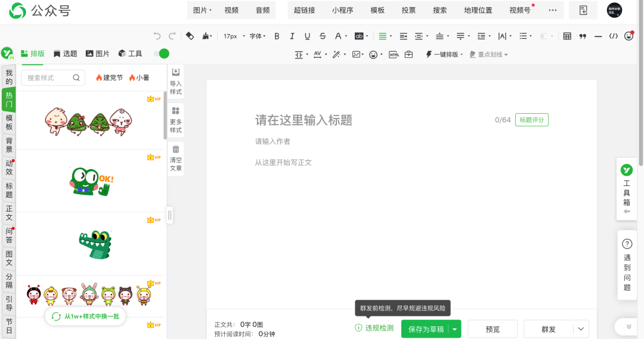The image size is (644, 339).
Task: Insert a horizontal divider line
Action: (x=598, y=36)
